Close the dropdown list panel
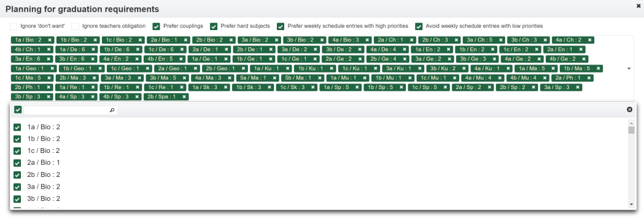This screenshot has height=223, width=644. pos(629,109)
